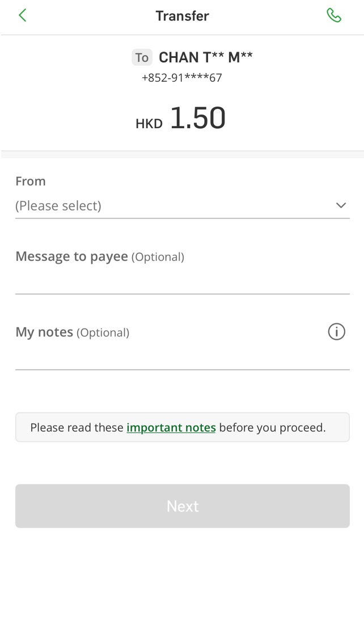
Task: Tap the 'My notes' label
Action: pos(44,332)
